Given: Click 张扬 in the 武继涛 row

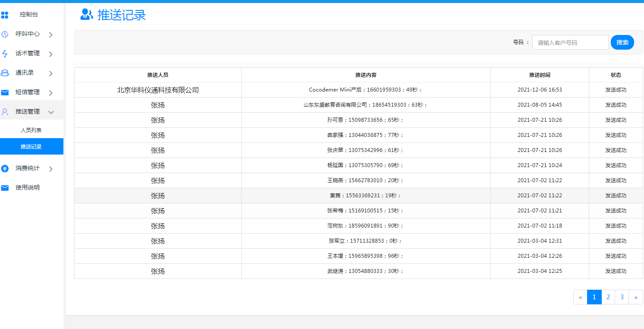Looking at the screenshot, I should (158, 272).
